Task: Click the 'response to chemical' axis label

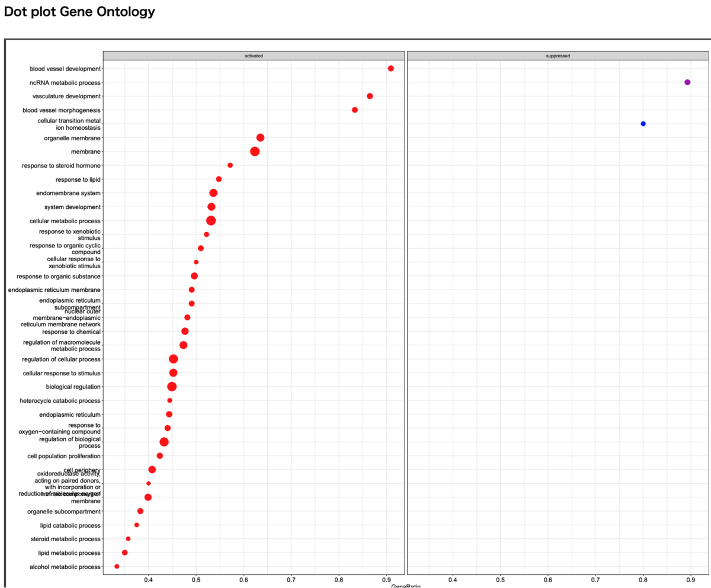Action: click(x=71, y=332)
